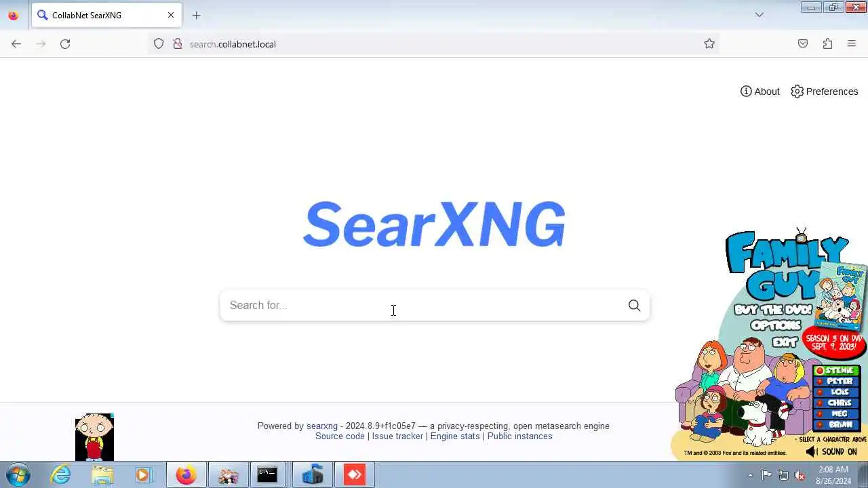Close the CollabNet SearXNG tab
The width and height of the screenshot is (868, 488).
171,15
